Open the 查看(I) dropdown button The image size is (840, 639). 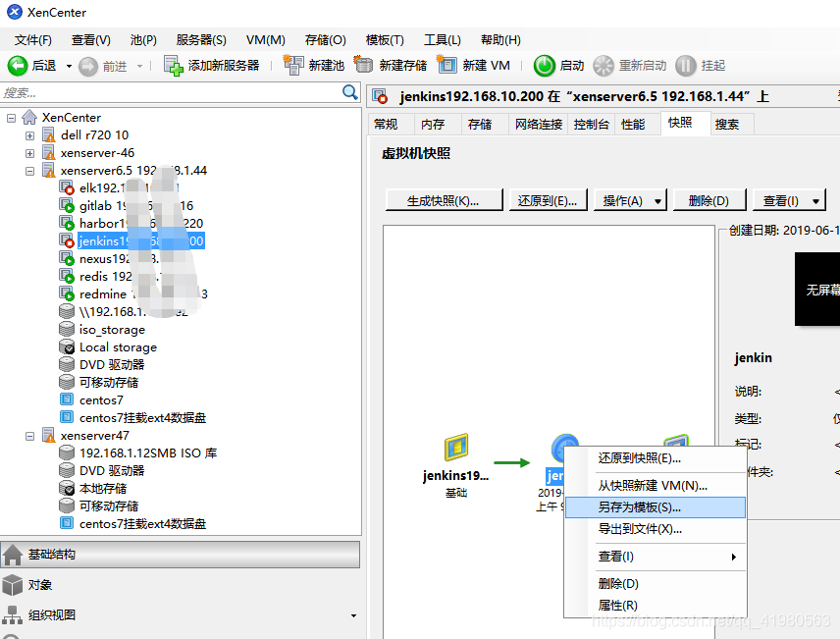(x=790, y=201)
